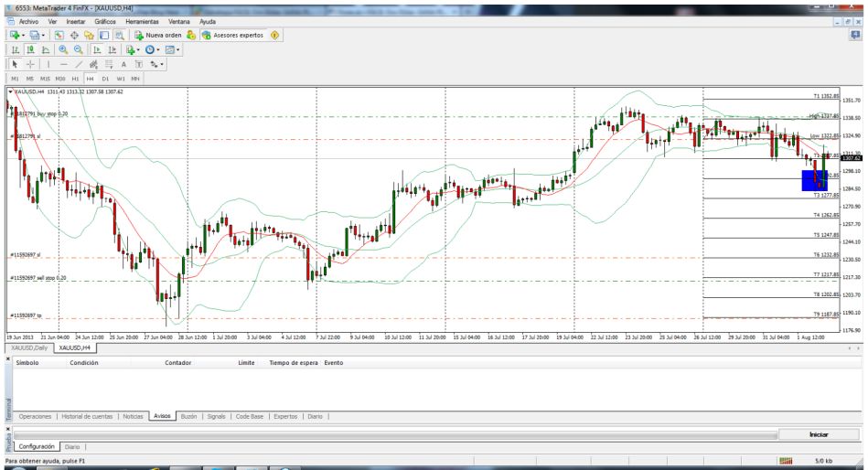Open the new chart dropdown arrow
The width and height of the screenshot is (868, 470).
[x=25, y=35]
